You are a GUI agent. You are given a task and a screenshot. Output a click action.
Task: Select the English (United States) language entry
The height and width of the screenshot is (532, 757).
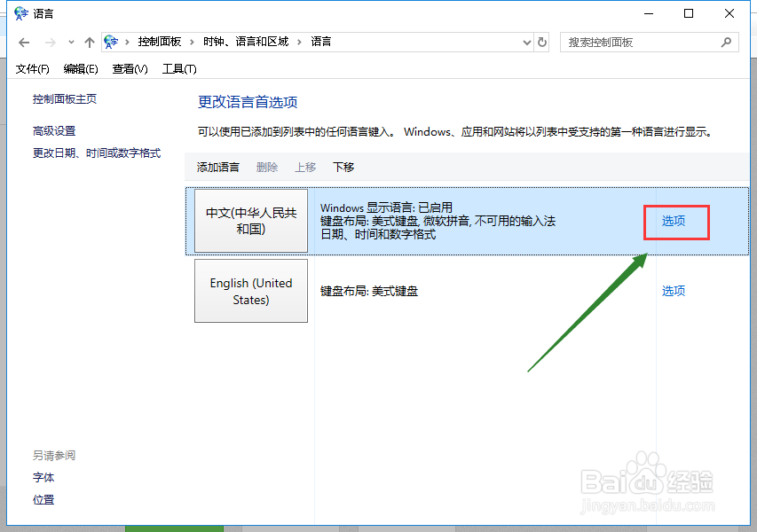pos(250,291)
